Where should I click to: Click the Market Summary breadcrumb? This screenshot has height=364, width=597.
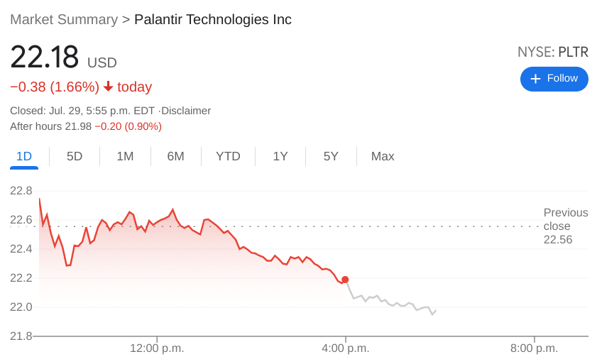tap(64, 19)
